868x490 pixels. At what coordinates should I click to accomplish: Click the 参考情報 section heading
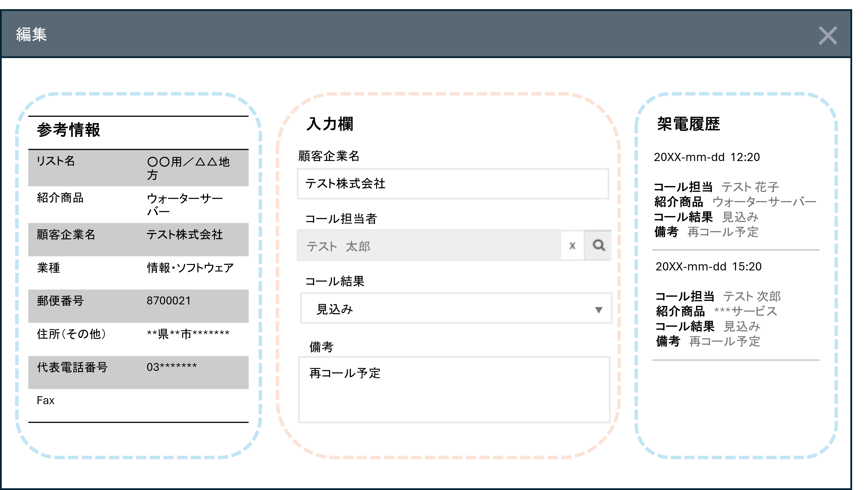click(68, 130)
